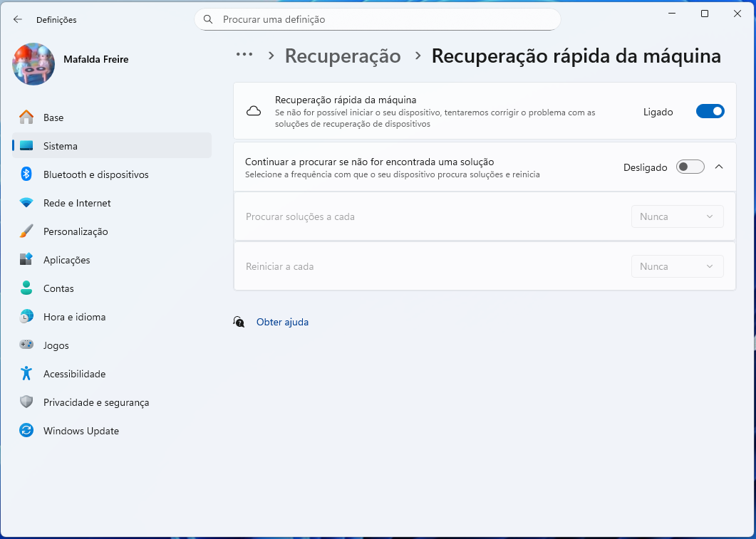Enable the Continuar a procurar toggle
The height and width of the screenshot is (539, 756).
pyautogui.click(x=690, y=167)
